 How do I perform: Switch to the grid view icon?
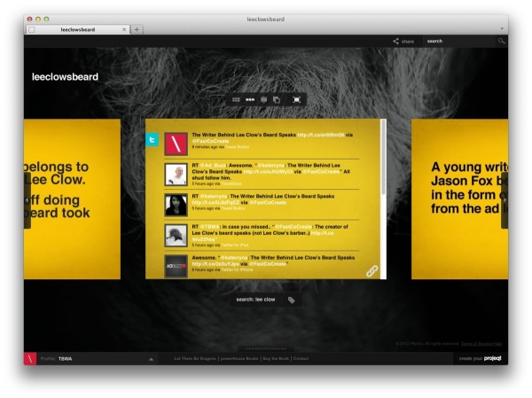(236, 99)
